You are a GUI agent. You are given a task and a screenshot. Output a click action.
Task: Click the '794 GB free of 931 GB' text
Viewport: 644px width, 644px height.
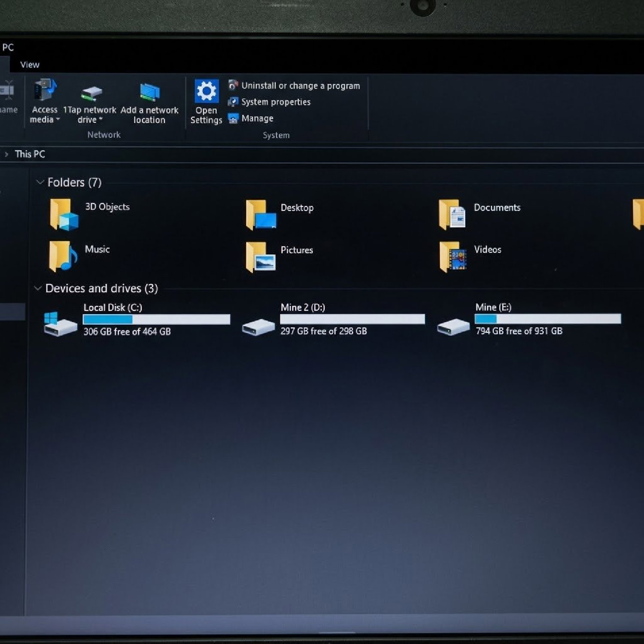[519, 331]
